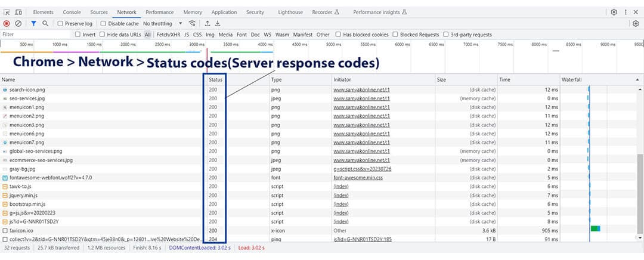The width and height of the screenshot is (644, 260).
Task: Open the Performance tab
Action: click(x=159, y=13)
